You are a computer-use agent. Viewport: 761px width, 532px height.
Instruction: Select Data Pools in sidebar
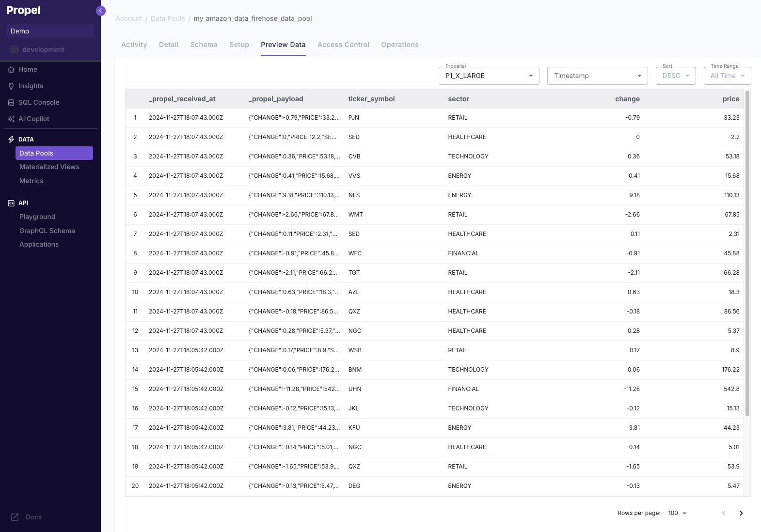[x=54, y=153]
